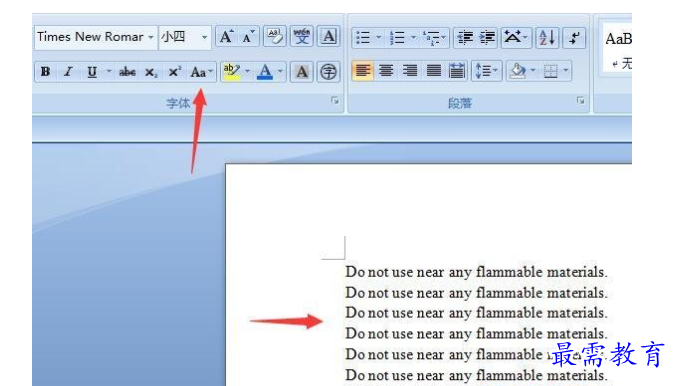Viewport: 673px width, 386px height.
Task: Expand the font color dropdown arrow
Action: click(x=280, y=71)
